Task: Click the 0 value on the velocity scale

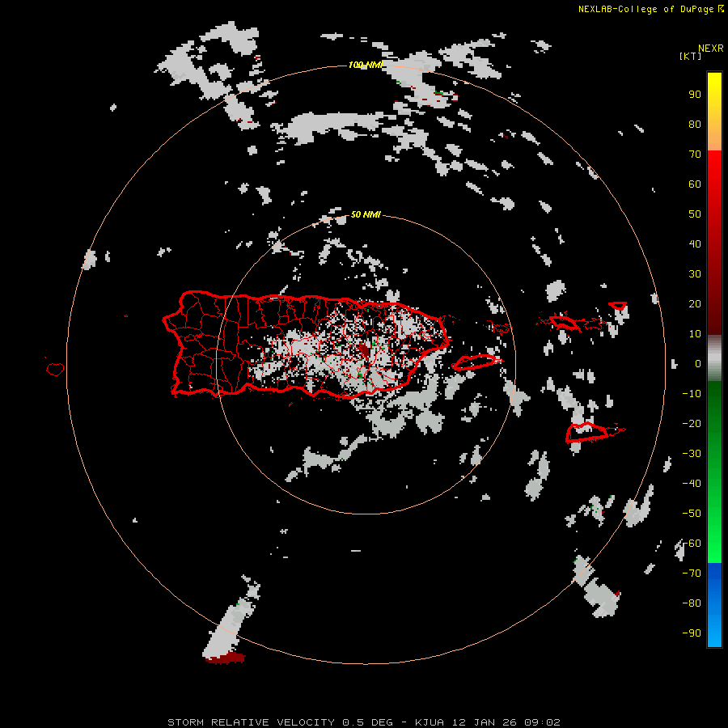Action: (x=698, y=364)
